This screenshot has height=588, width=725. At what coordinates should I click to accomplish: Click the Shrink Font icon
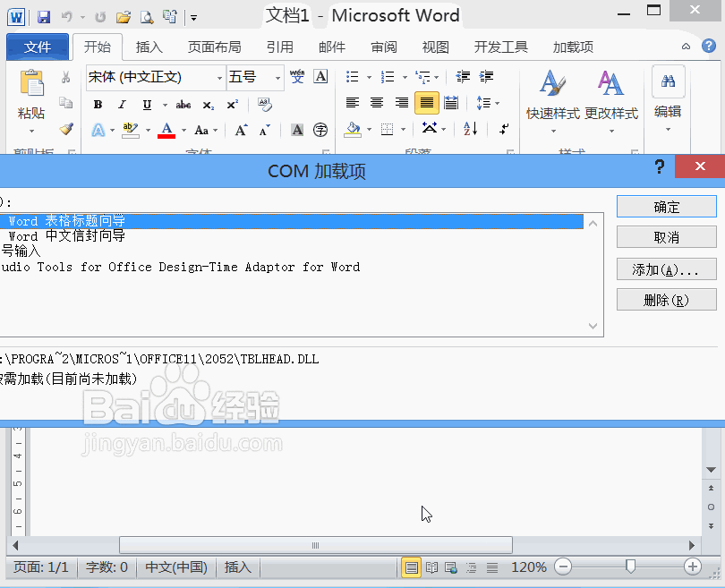(x=264, y=130)
